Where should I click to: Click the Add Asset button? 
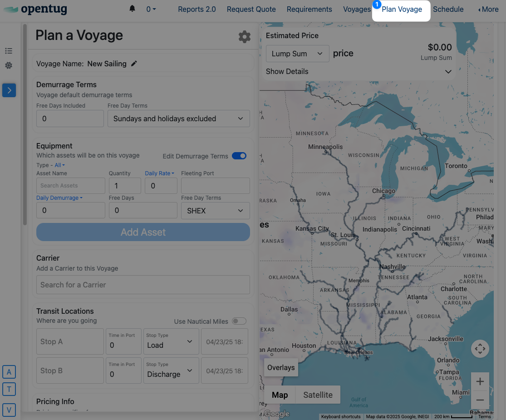[143, 232]
